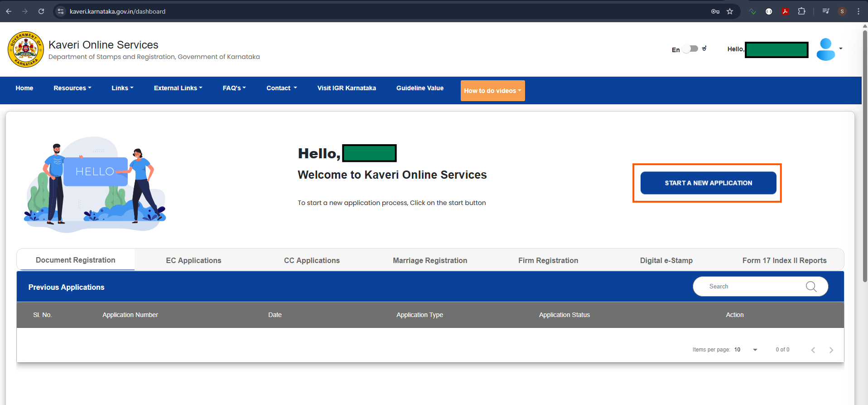This screenshot has height=405, width=868.
Task: Bookmark this page with star icon
Action: (730, 11)
